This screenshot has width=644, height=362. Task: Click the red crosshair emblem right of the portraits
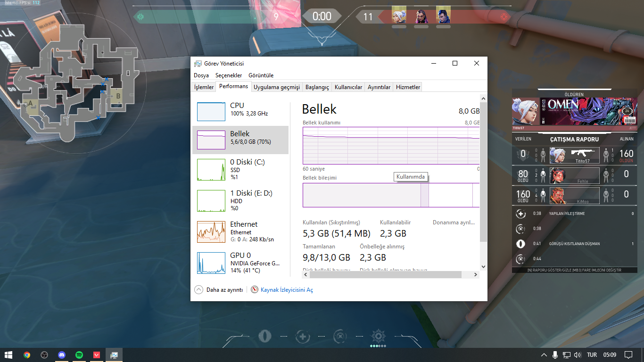[x=505, y=17]
